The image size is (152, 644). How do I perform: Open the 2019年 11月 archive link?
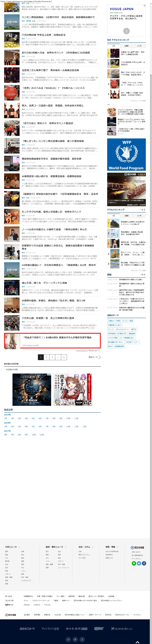76,418
